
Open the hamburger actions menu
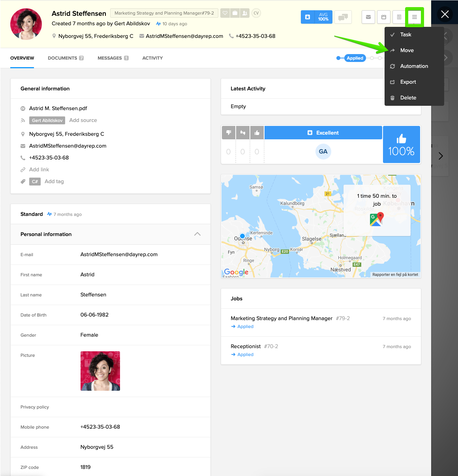pyautogui.click(x=415, y=17)
